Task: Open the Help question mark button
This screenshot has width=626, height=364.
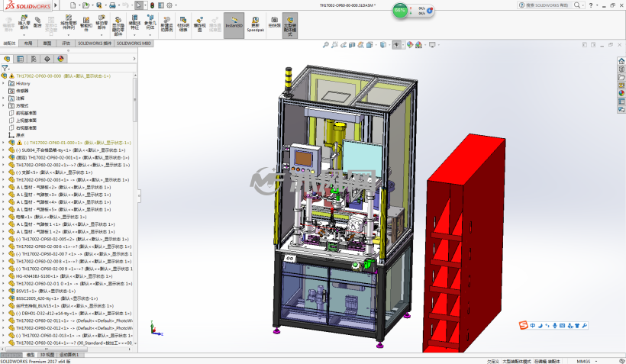Action: [590, 5]
